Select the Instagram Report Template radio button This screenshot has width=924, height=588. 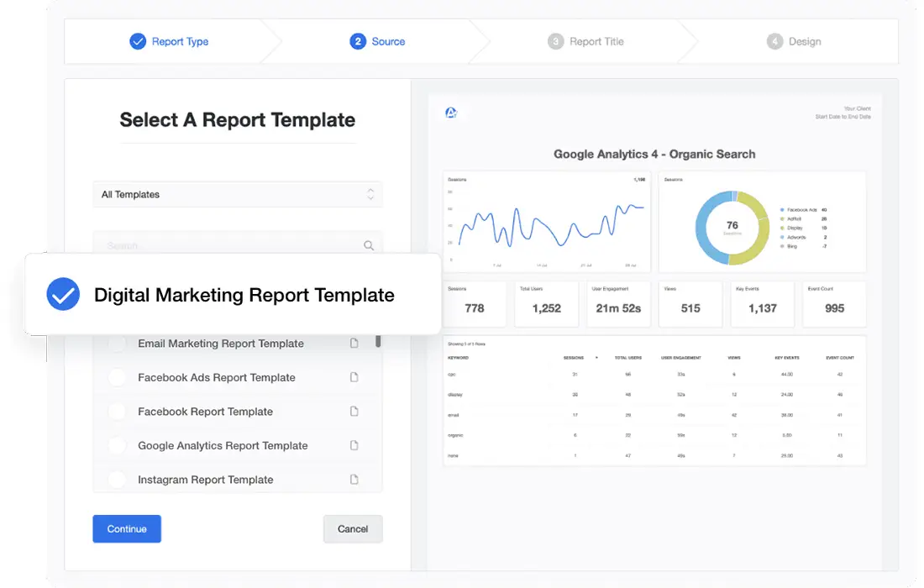118,480
